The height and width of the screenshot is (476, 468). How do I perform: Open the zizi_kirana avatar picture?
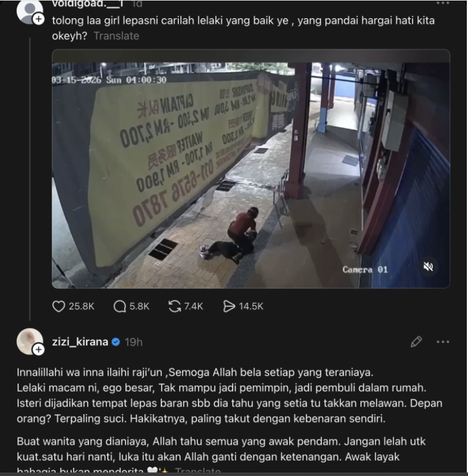pyautogui.click(x=29, y=341)
